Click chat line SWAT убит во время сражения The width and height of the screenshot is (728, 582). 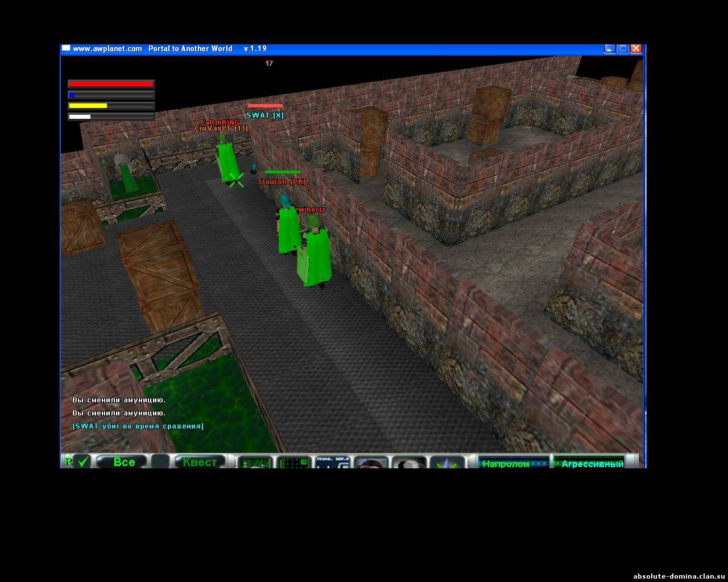[138, 426]
